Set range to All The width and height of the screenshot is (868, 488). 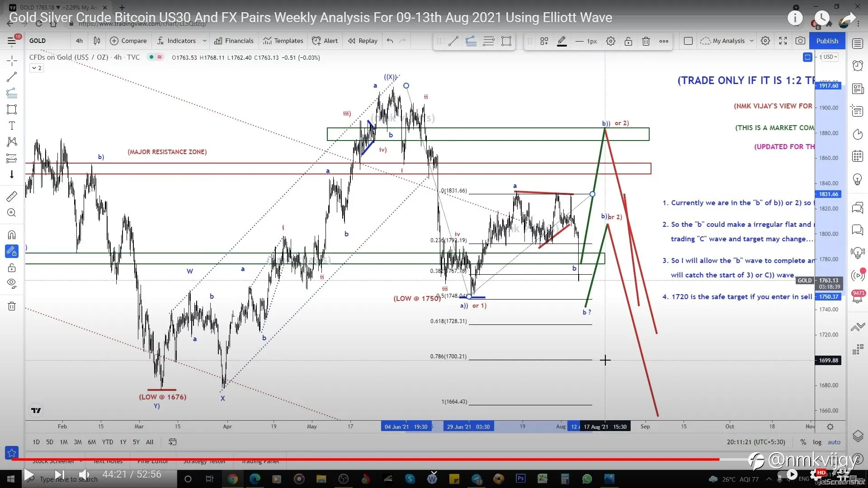click(x=150, y=442)
